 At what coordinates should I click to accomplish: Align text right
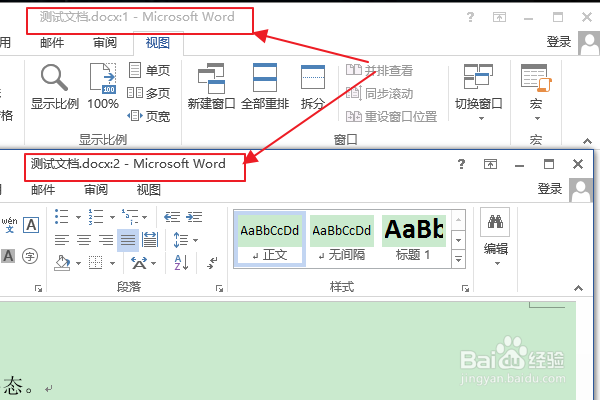(x=106, y=240)
